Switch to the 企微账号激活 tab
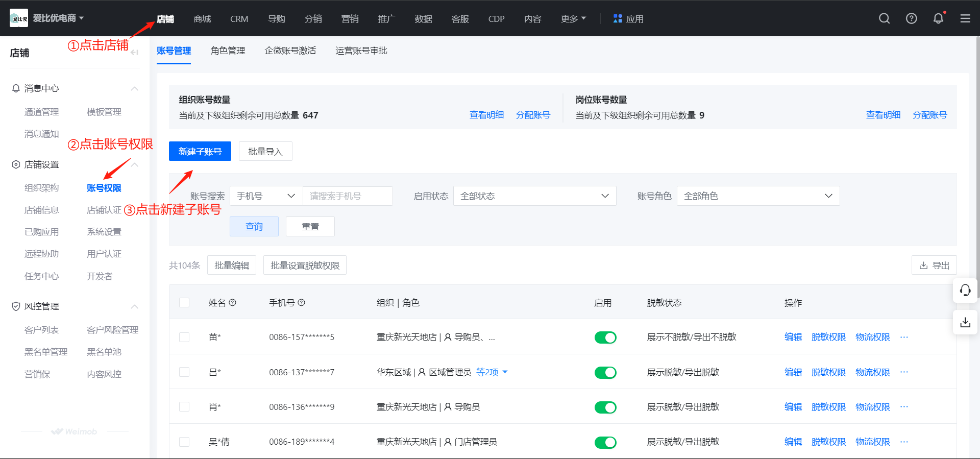Screen dimensions: 980x459 point(290,51)
